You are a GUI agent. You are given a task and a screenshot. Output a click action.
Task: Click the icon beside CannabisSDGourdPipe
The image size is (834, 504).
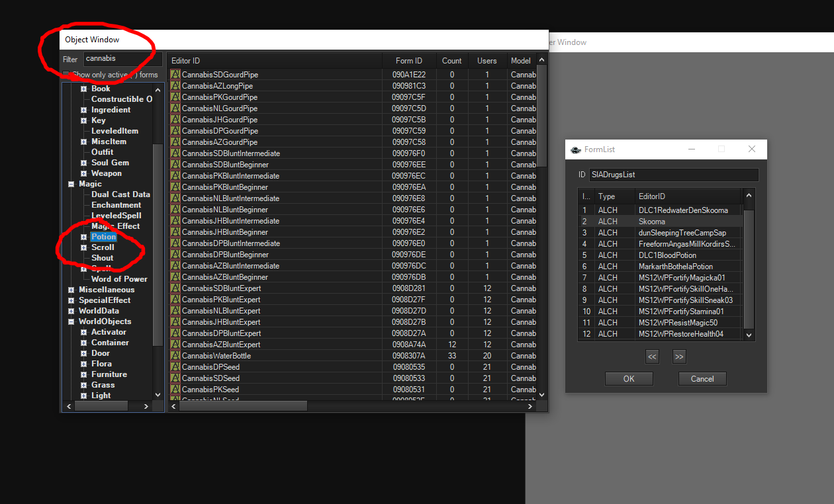(x=175, y=75)
